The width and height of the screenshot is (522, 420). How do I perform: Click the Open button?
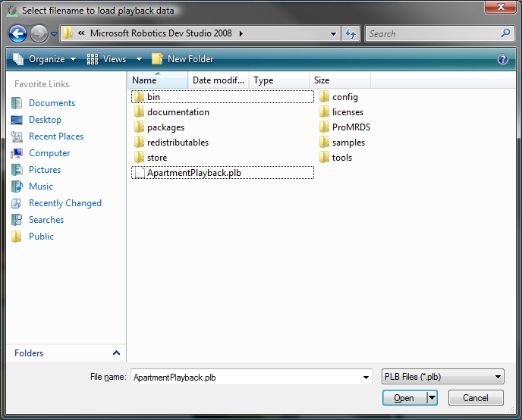404,398
